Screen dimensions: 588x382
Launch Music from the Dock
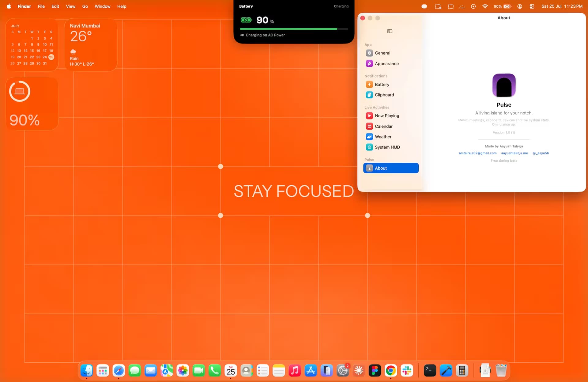click(295, 371)
